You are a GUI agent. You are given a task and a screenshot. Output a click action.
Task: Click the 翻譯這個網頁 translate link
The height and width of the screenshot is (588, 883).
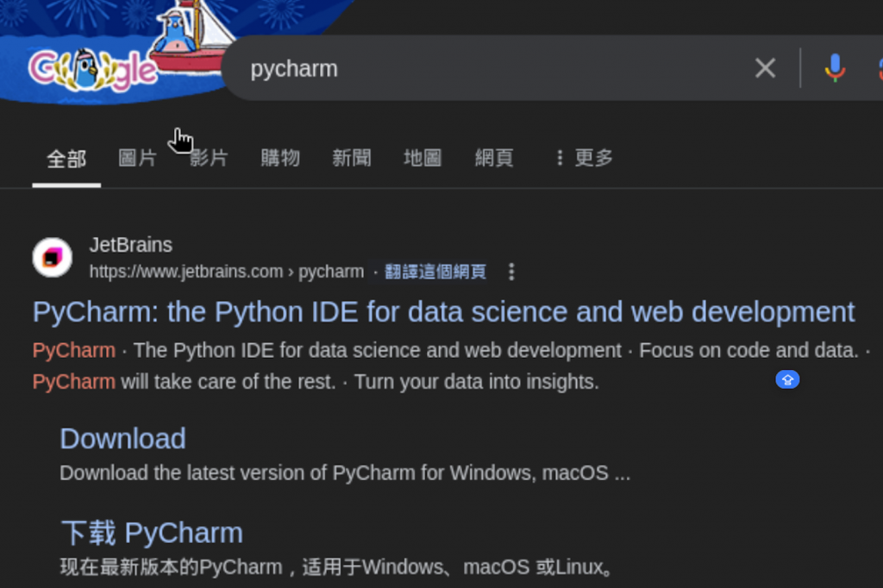tap(435, 272)
